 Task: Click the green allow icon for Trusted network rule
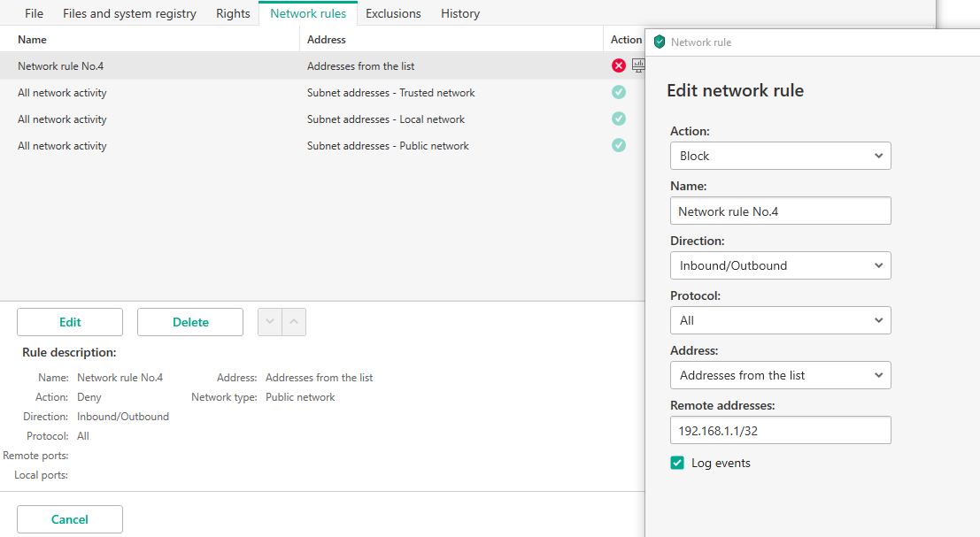tap(619, 92)
